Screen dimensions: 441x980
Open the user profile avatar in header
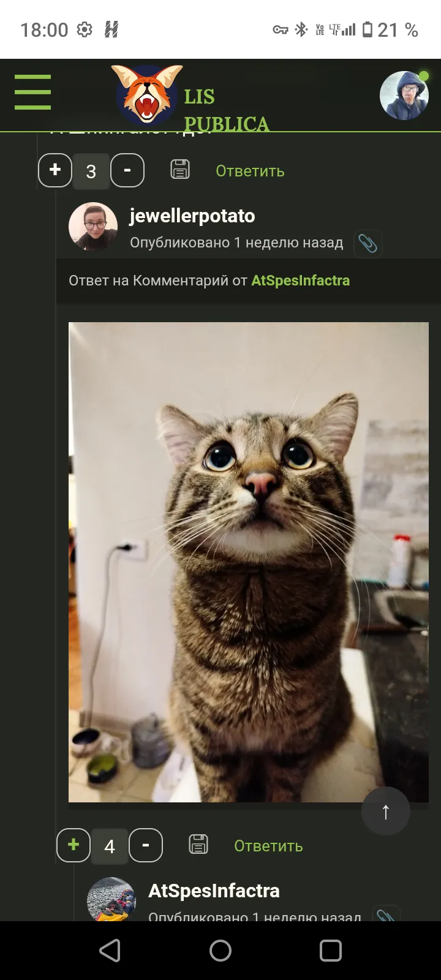(404, 95)
